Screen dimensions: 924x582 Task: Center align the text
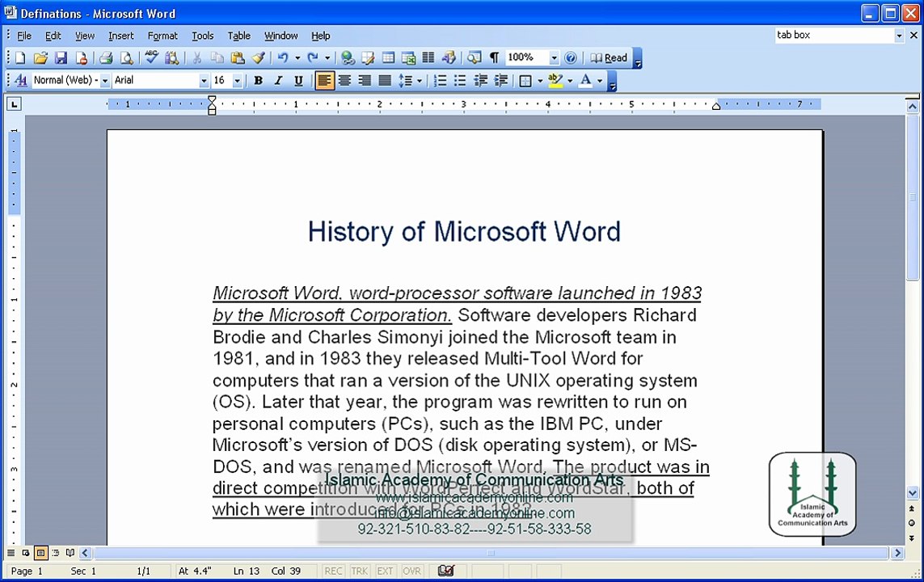[x=344, y=80]
